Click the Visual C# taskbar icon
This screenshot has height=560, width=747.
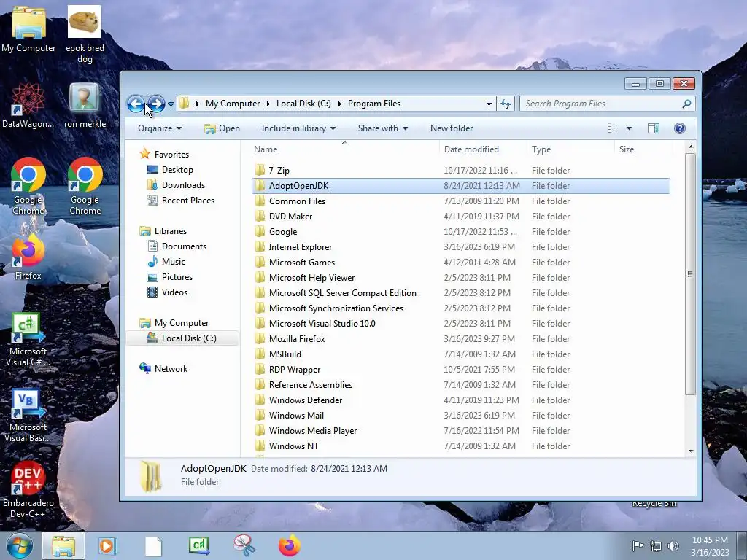pyautogui.click(x=199, y=545)
